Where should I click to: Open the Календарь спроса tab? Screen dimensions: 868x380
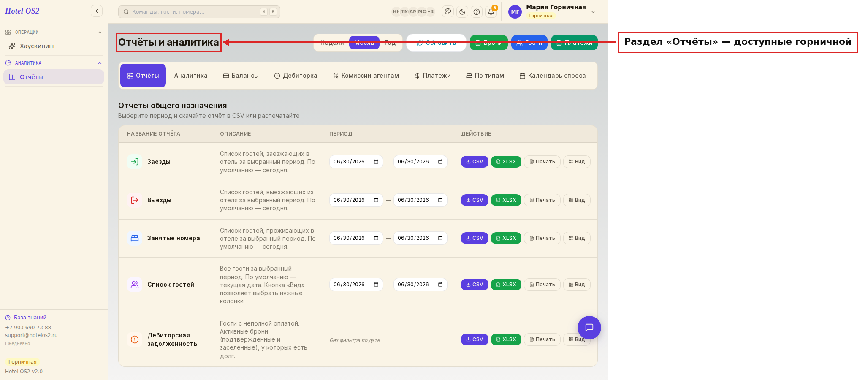(x=552, y=76)
